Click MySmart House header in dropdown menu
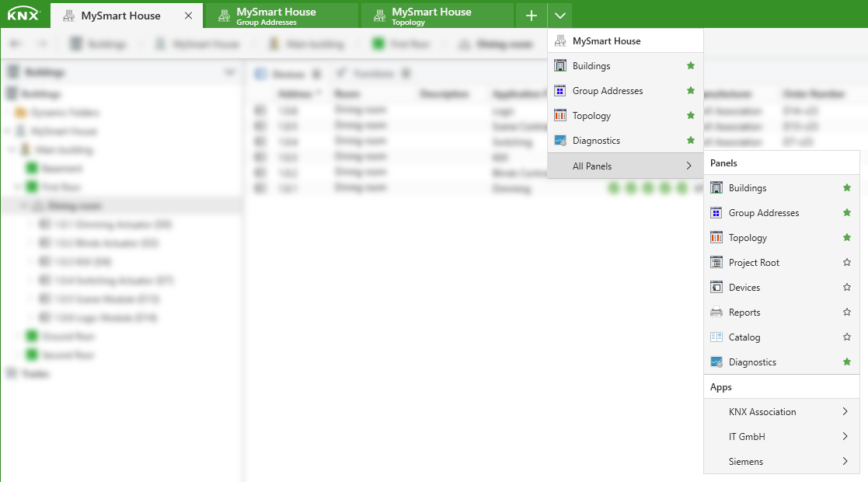This screenshot has height=482, width=868. coord(626,41)
